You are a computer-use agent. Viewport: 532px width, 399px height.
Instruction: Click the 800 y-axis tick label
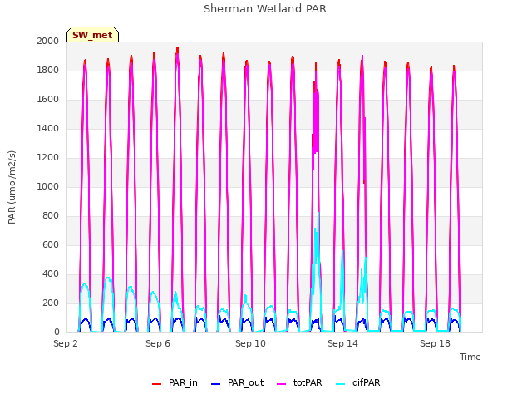coord(51,216)
